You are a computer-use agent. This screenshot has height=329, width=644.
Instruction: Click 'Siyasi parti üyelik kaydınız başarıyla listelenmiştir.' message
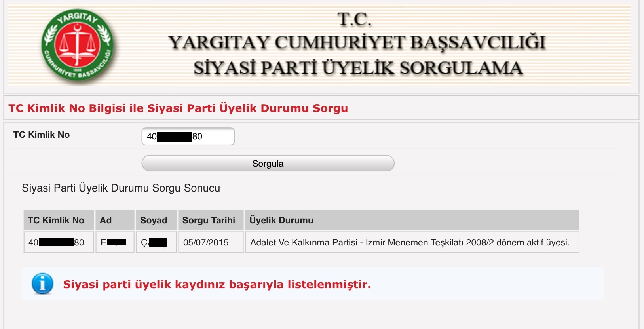(217, 284)
